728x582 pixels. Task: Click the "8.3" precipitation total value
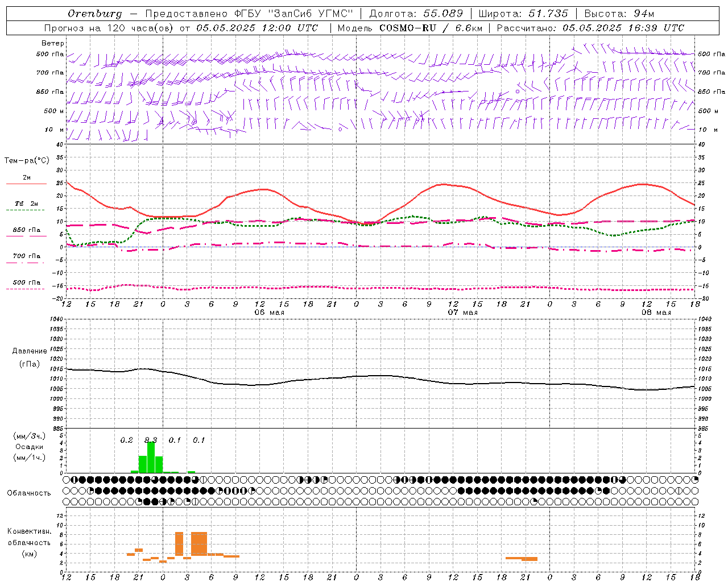[x=150, y=440]
